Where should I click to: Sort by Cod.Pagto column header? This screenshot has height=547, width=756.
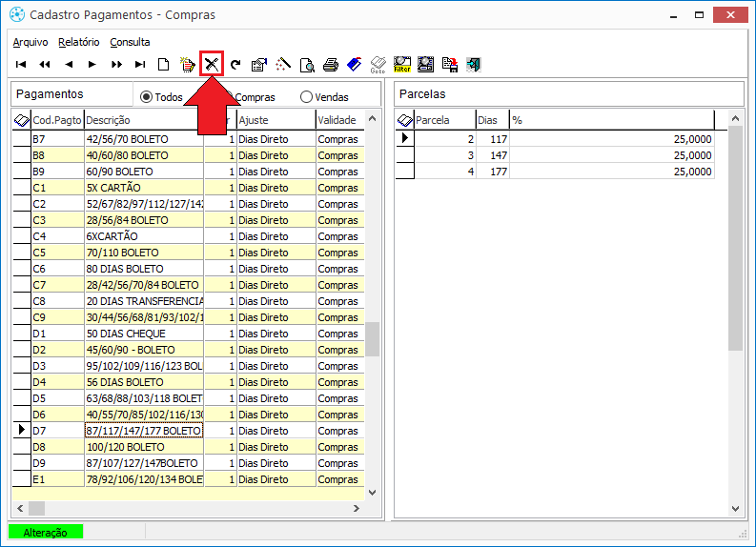pos(57,120)
